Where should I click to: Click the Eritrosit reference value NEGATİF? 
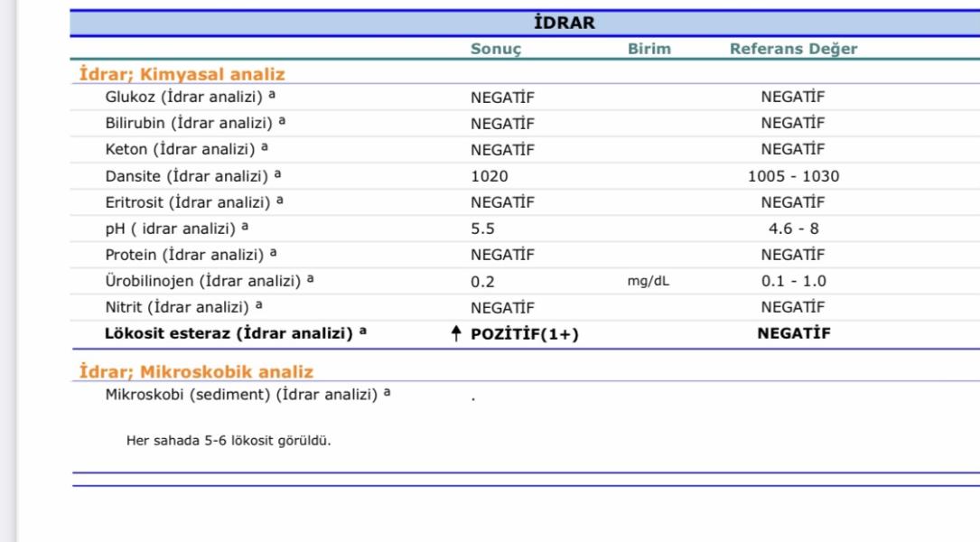pyautogui.click(x=792, y=202)
